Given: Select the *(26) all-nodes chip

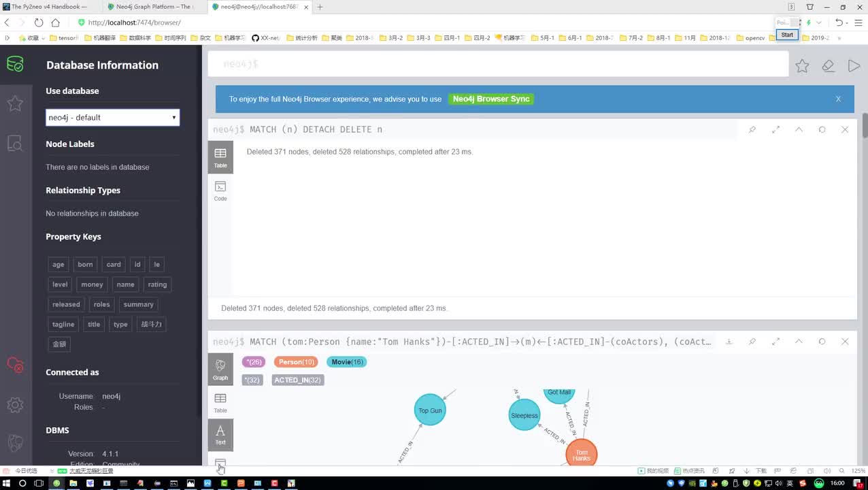Looking at the screenshot, I should tap(253, 362).
